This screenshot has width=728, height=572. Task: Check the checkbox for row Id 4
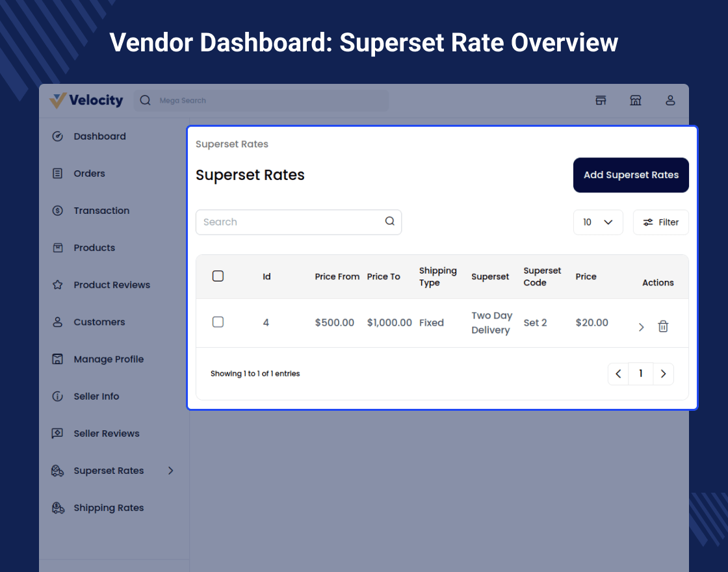pos(218,322)
